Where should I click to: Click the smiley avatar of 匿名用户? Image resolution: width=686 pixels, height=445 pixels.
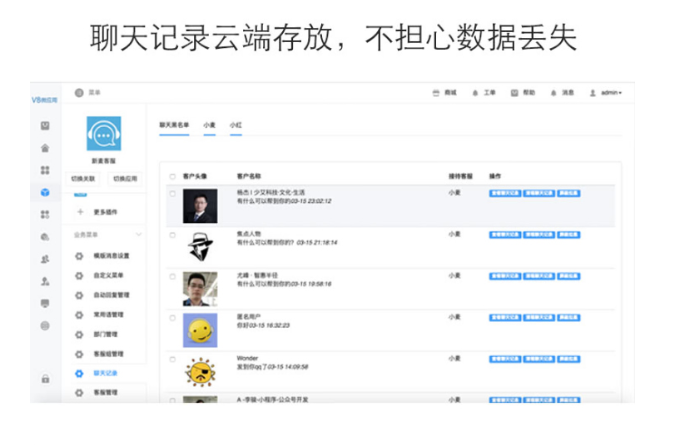[x=199, y=330]
